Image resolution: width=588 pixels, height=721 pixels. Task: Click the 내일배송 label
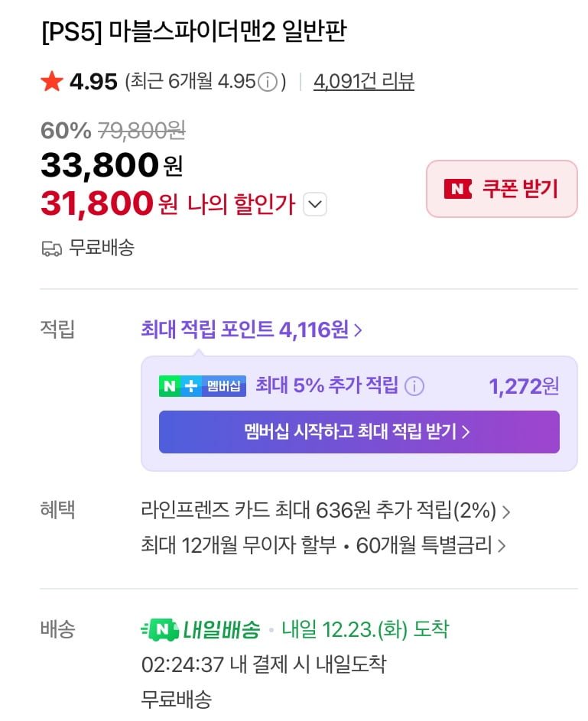(222, 630)
